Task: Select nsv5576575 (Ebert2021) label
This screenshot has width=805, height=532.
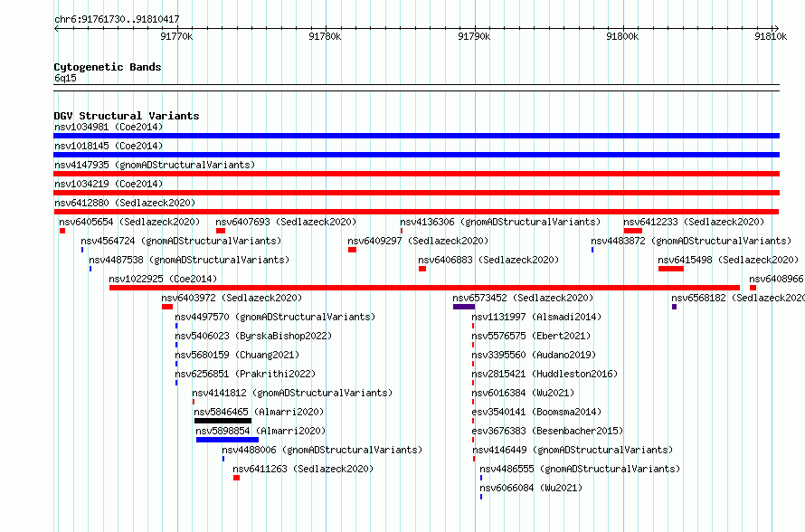Action: (531, 336)
